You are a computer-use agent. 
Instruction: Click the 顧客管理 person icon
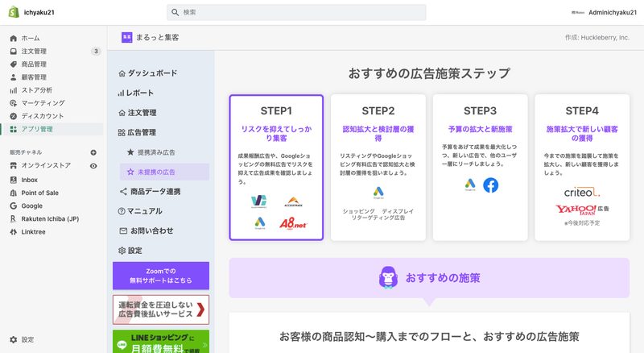point(14,77)
